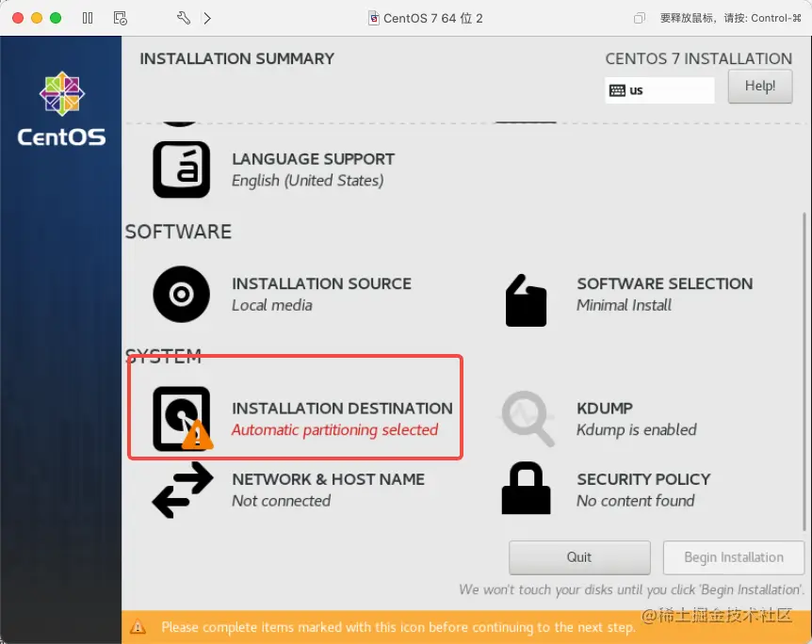Screen dimensions: 812x644
Task: Expand the toolbar chevron arrow
Action: pyautogui.click(x=207, y=18)
